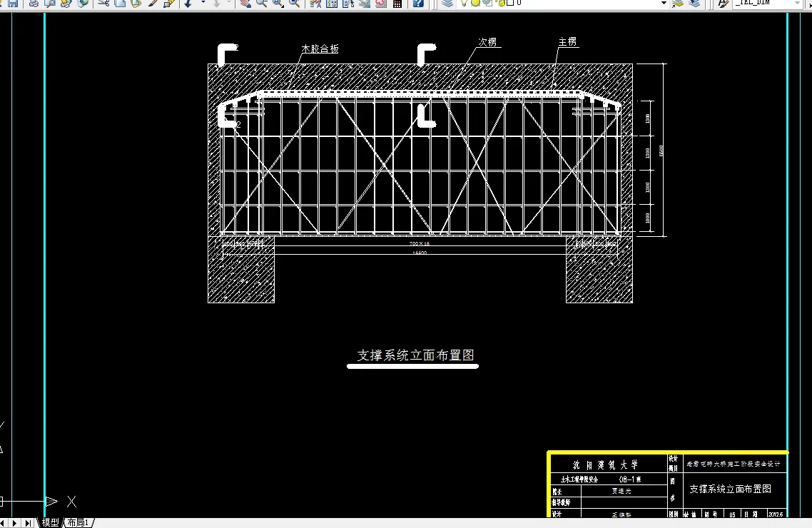
Task: Jump to the last layout tab
Action: pyautogui.click(x=29, y=523)
